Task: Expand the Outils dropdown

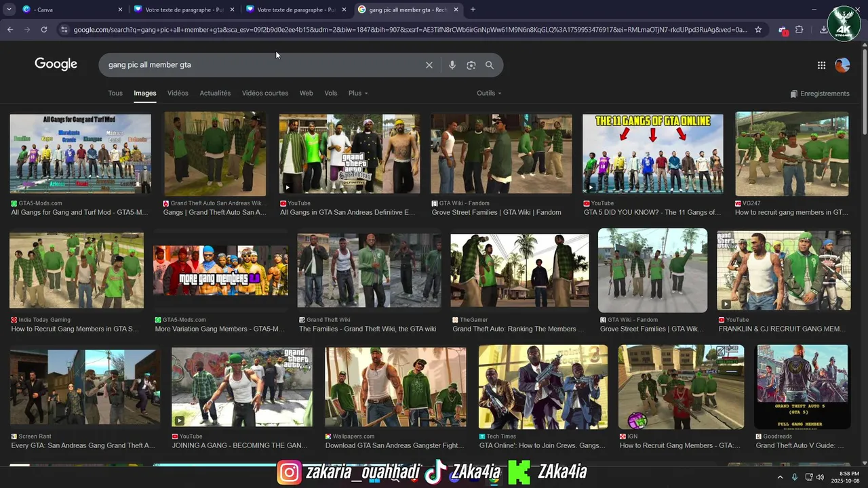Action: click(489, 93)
